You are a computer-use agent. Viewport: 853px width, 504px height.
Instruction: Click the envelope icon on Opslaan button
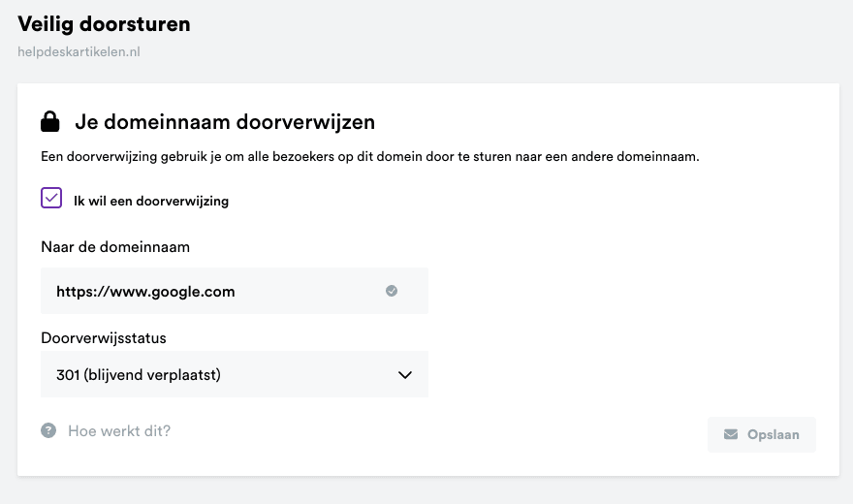tap(731, 434)
